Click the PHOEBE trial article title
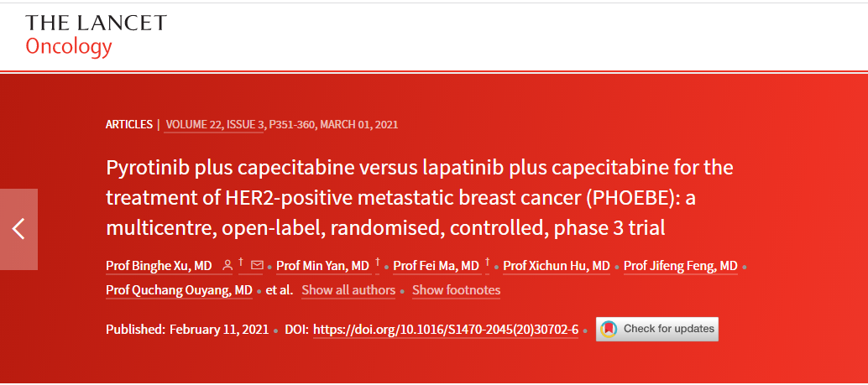The width and height of the screenshot is (868, 385). click(x=420, y=198)
